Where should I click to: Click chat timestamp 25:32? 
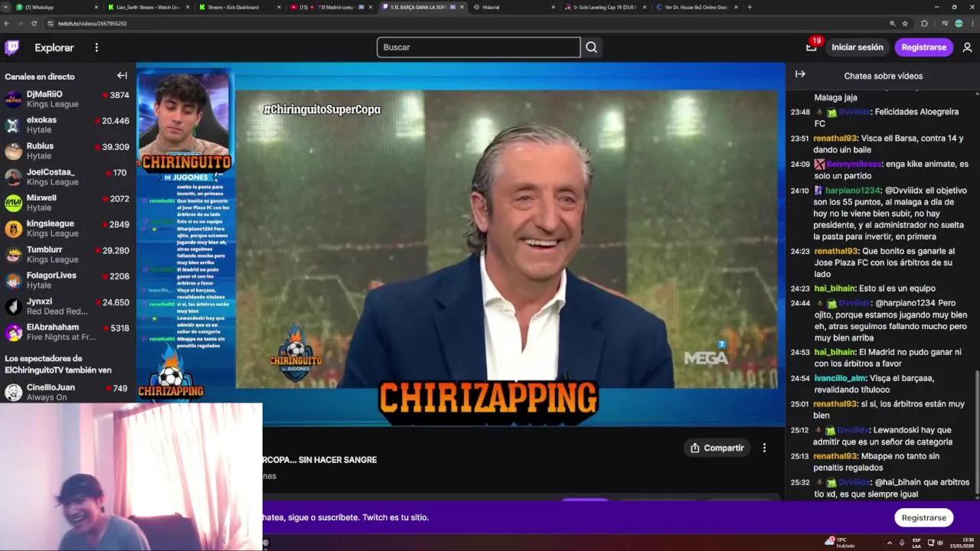pyautogui.click(x=800, y=483)
